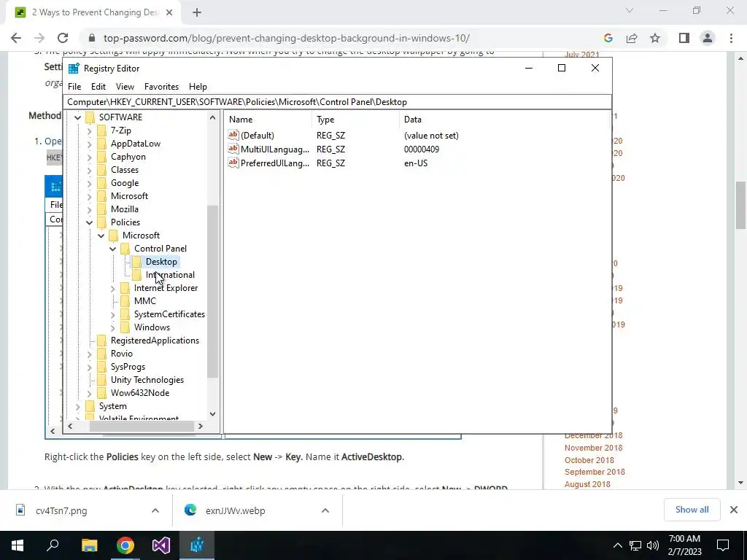Open the View menu in Registry Editor
Screen dimensions: 747x560
125,87
